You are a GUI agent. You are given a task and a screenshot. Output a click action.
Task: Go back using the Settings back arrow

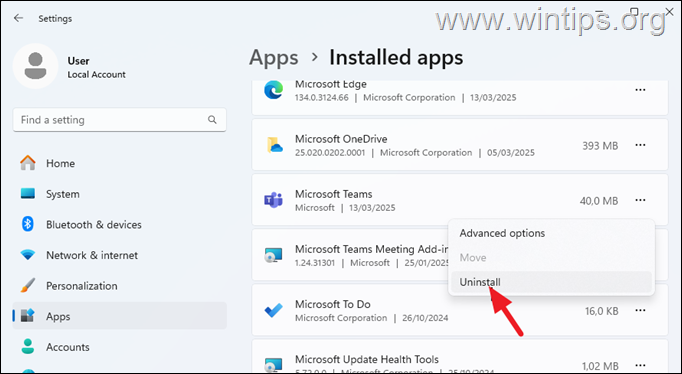(x=18, y=18)
